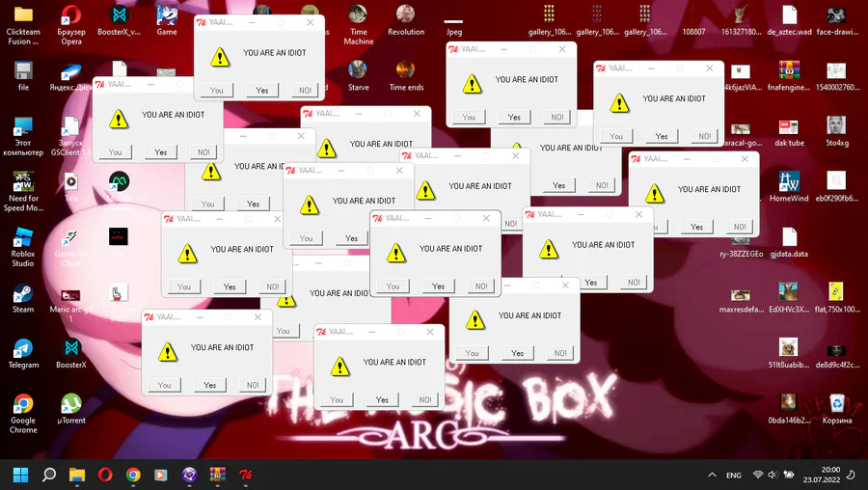Switch to the Tk YAAI taskbar icon
This screenshot has width=868, height=490.
point(245,475)
